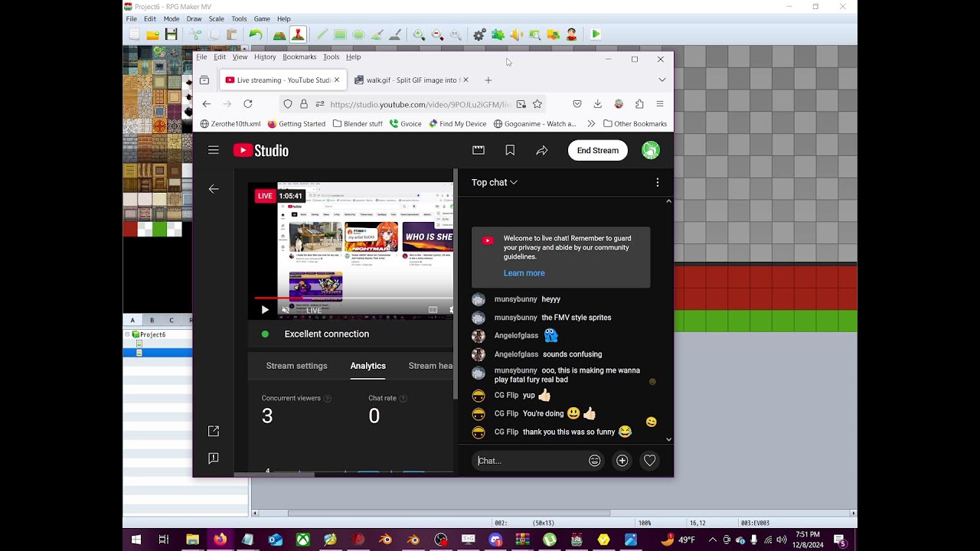Open Firefox from Windows taskbar
This screenshot has height=551, width=980.
point(220,540)
